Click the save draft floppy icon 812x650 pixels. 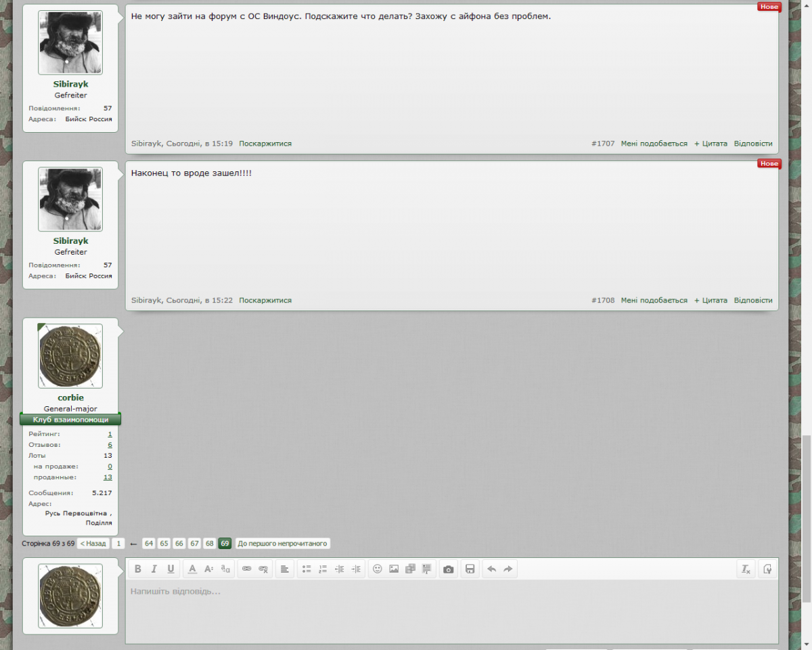coord(470,569)
